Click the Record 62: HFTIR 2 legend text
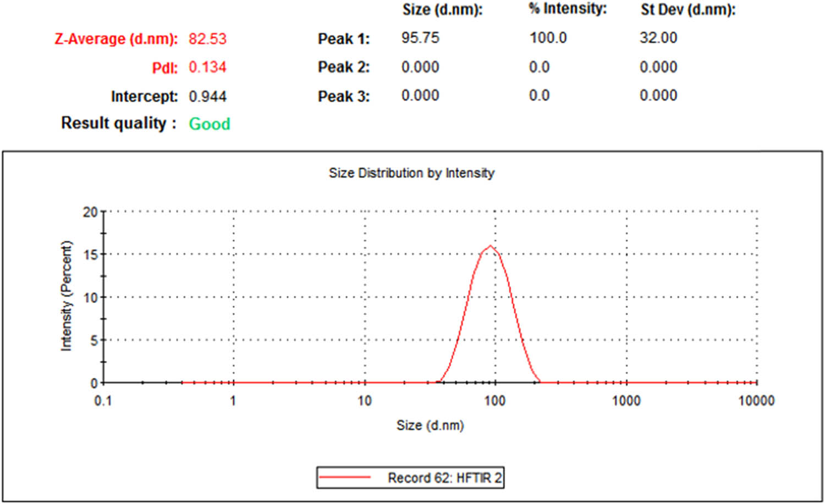This screenshot has width=825, height=504. pyautogui.click(x=444, y=478)
